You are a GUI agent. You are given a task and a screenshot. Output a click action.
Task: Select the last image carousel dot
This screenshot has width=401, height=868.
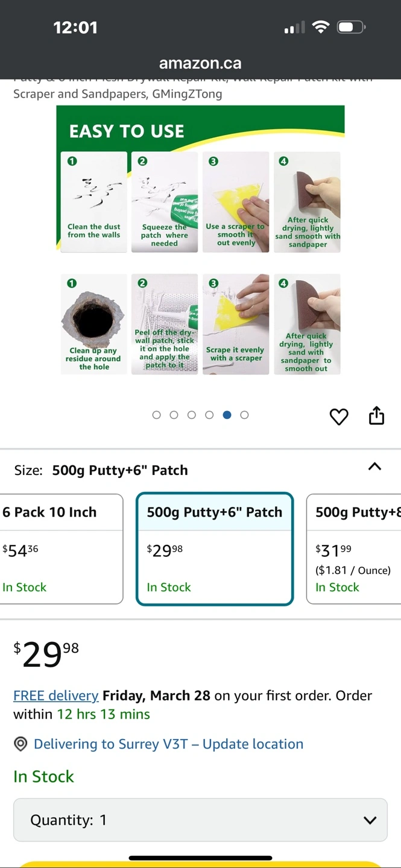(x=244, y=415)
